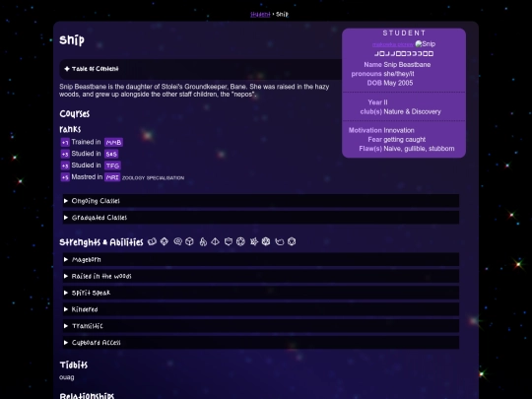
Task: Click the +1 rank badge for Trained
Action: coord(65,143)
